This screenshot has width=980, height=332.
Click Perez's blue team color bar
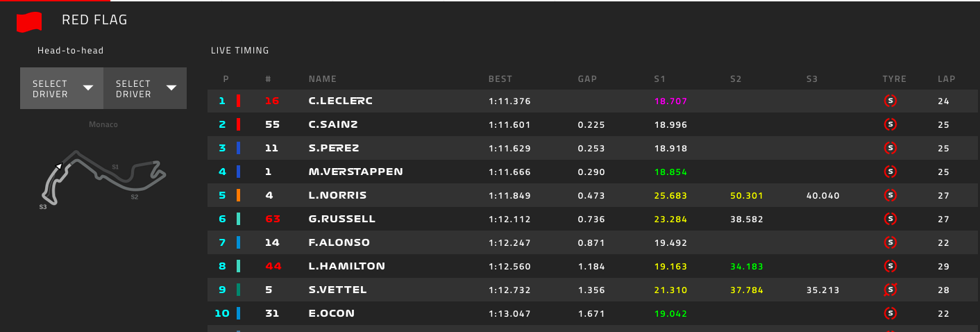[x=239, y=148]
